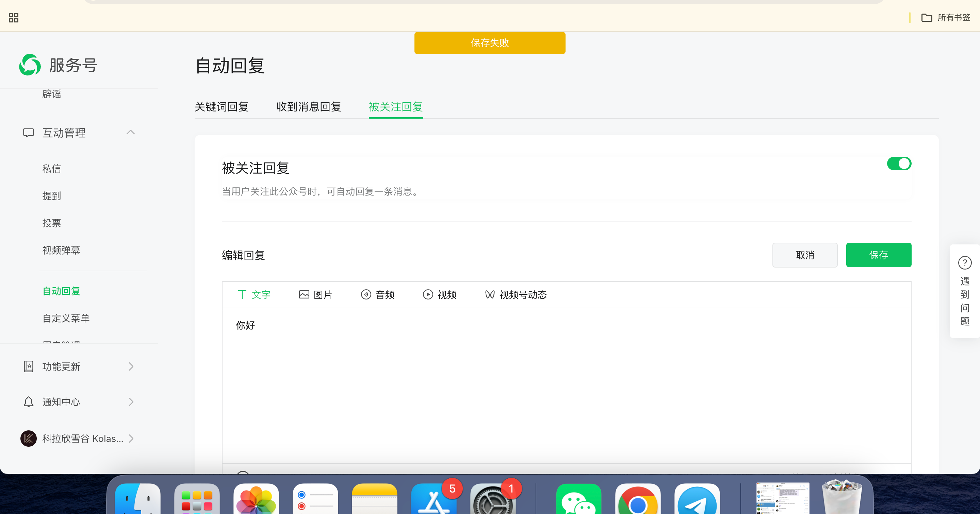
Task: Click the 遇到问题 help question mark icon
Action: coord(964,263)
